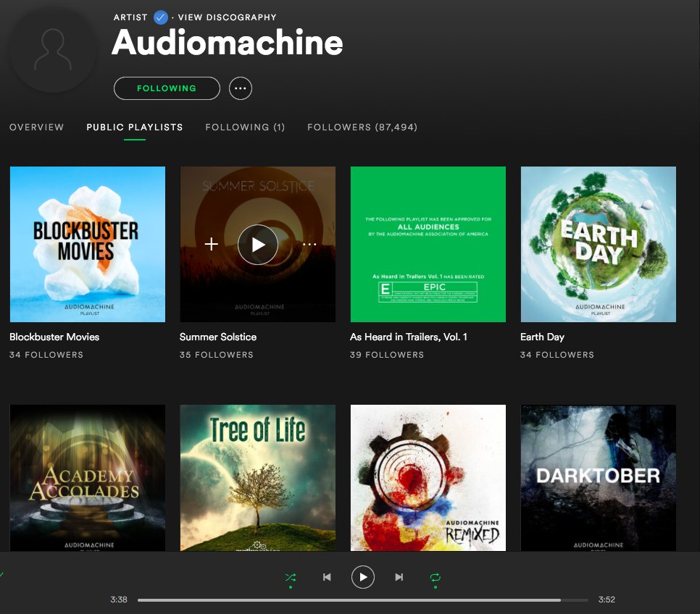The image size is (700, 614).
Task: Click the verified artist badge
Action: [161, 17]
